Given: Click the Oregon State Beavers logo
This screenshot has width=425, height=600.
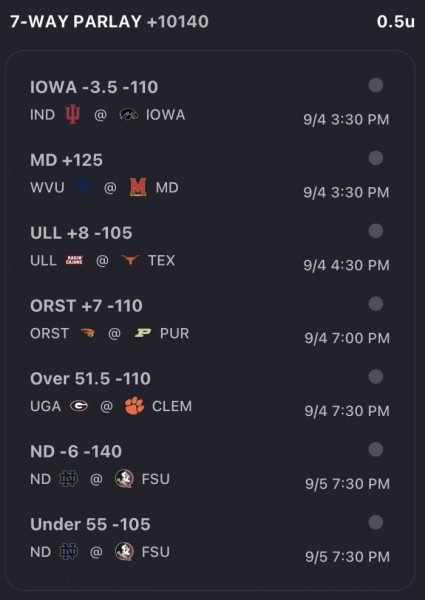Looking at the screenshot, I should coord(88,333).
